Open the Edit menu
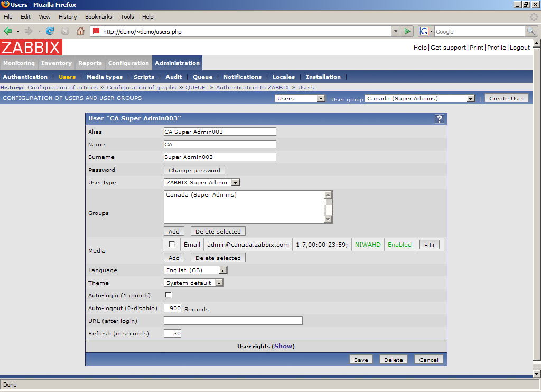 click(25, 17)
